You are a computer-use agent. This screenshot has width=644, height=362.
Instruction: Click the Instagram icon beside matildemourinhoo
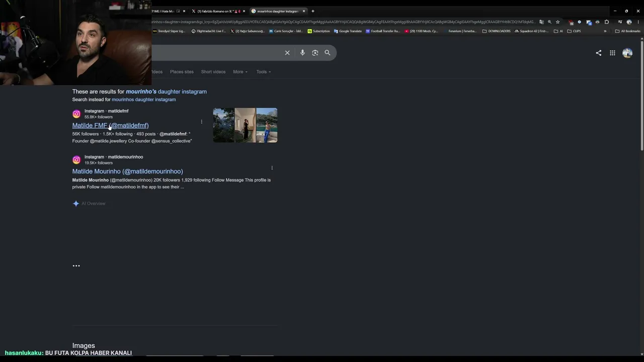(76, 160)
